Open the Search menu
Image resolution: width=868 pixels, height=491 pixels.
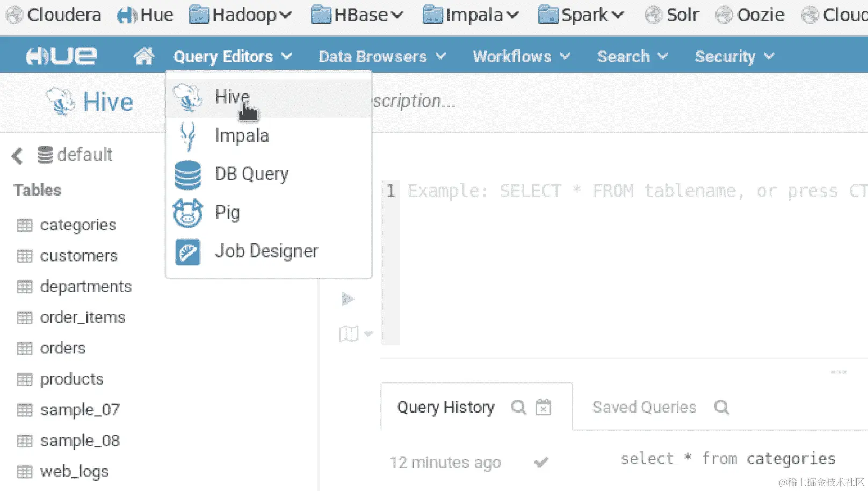(x=633, y=56)
